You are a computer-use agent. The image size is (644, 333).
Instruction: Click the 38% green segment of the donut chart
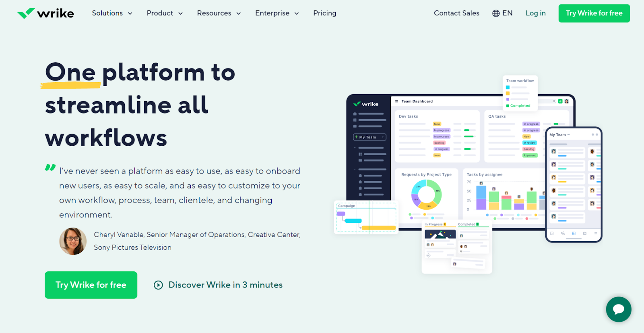click(437, 190)
